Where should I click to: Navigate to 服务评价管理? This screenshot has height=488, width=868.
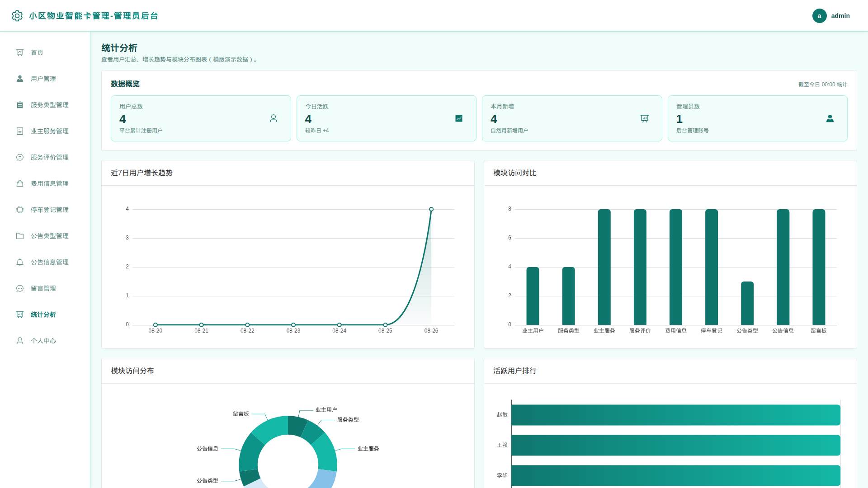(45, 157)
